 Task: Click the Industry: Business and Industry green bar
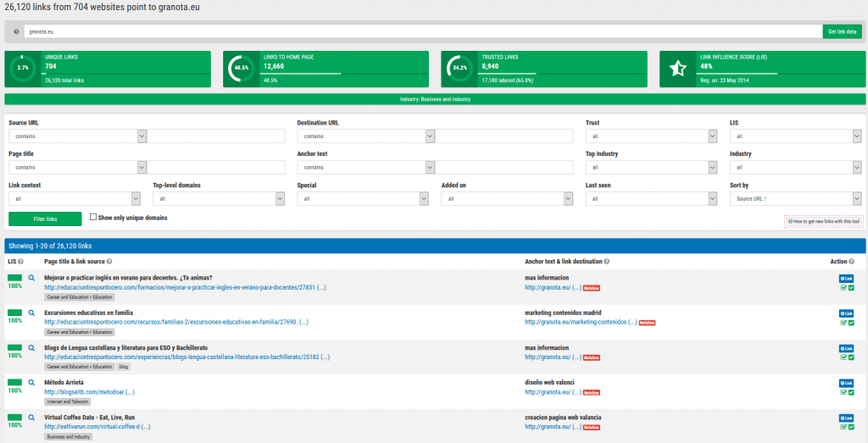pos(435,100)
